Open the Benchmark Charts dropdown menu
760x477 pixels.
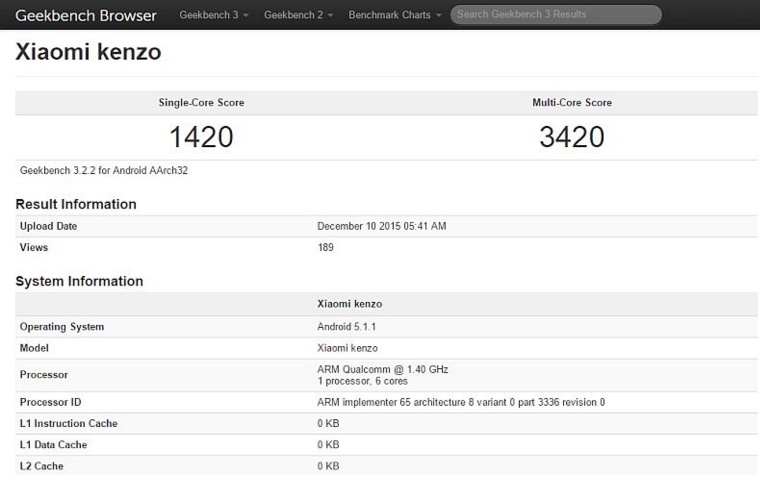[395, 15]
